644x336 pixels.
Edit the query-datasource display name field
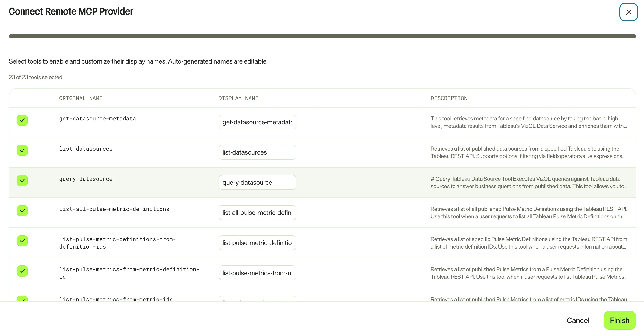257,182
